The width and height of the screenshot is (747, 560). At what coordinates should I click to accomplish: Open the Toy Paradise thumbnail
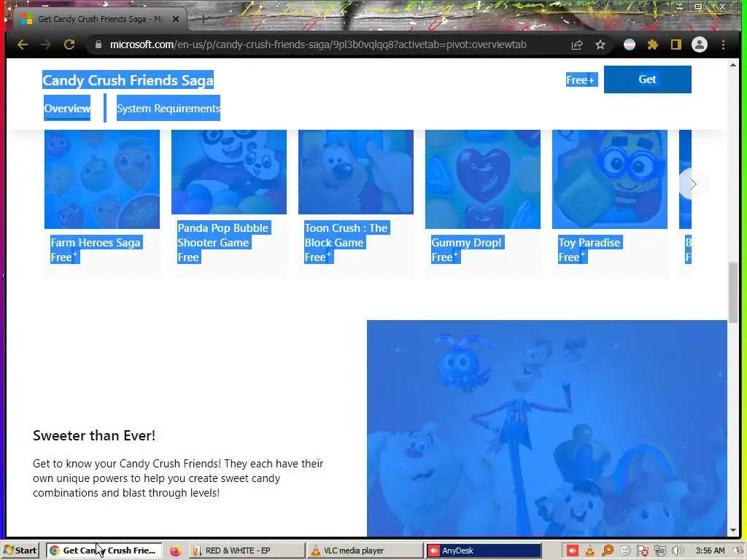point(609,179)
